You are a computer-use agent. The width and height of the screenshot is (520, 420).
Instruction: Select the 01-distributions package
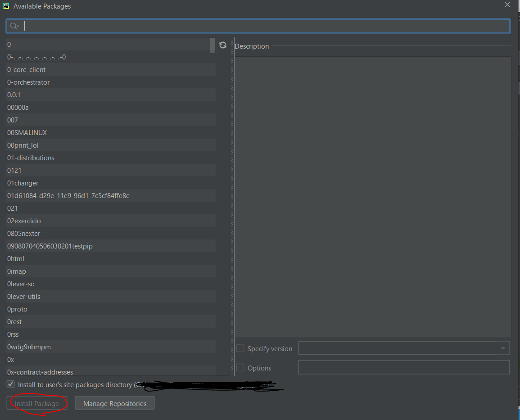pos(110,158)
